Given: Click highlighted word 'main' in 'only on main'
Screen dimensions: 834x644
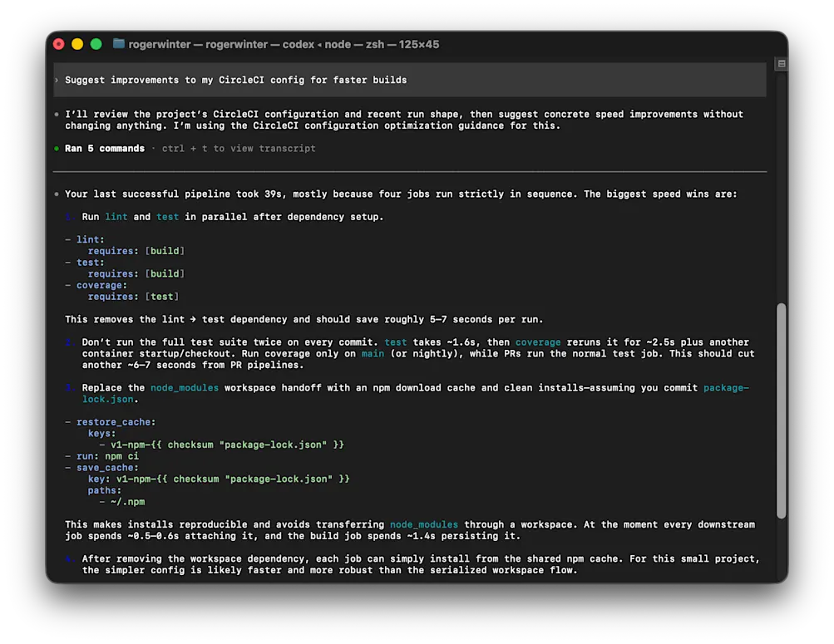Looking at the screenshot, I should pos(373,354).
